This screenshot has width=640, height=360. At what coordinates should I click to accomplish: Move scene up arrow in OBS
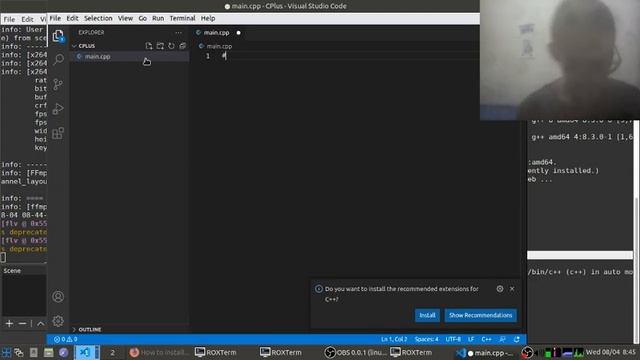[41, 324]
